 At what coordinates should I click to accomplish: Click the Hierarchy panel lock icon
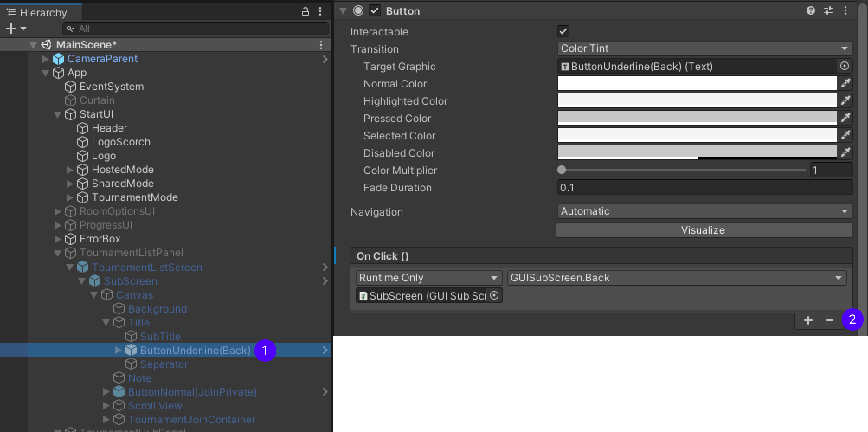305,12
